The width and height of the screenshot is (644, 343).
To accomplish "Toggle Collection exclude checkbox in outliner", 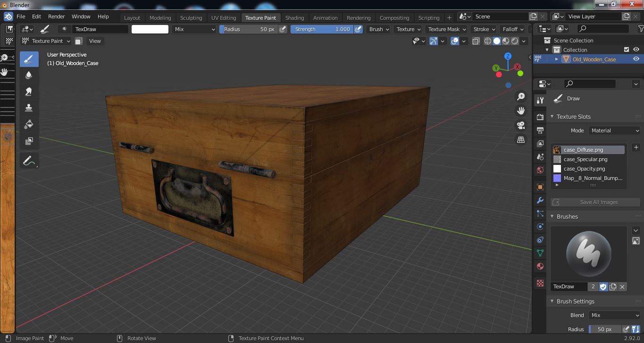I will pos(627,49).
